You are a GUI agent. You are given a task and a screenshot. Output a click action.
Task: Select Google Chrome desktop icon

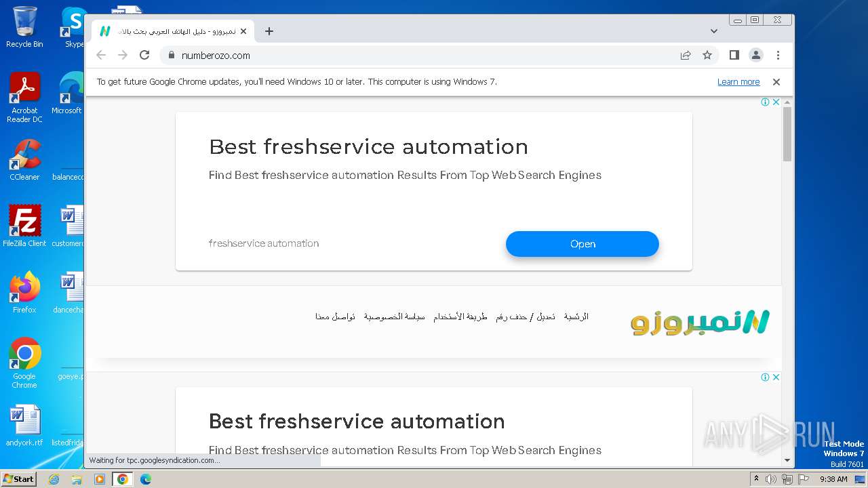pos(24,363)
